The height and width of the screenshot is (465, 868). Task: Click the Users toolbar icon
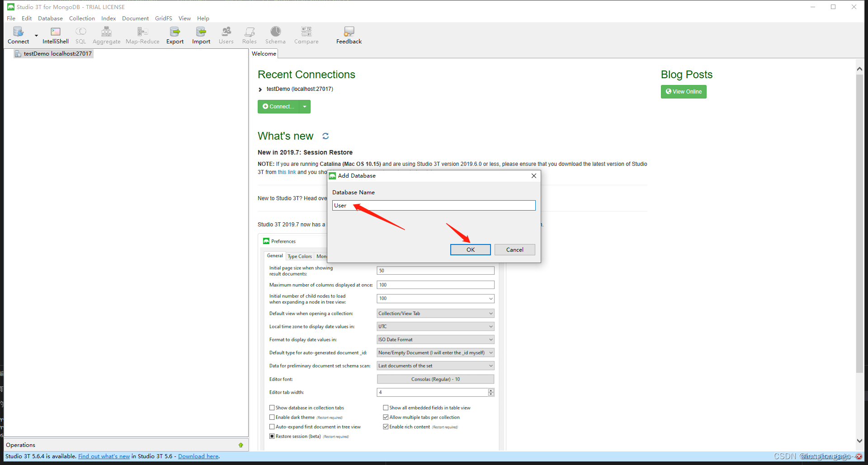coord(226,35)
